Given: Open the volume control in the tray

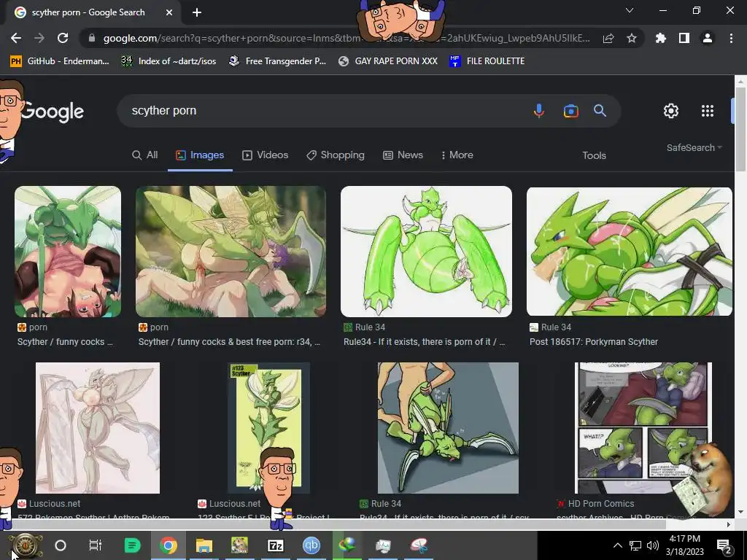Looking at the screenshot, I should 653,545.
